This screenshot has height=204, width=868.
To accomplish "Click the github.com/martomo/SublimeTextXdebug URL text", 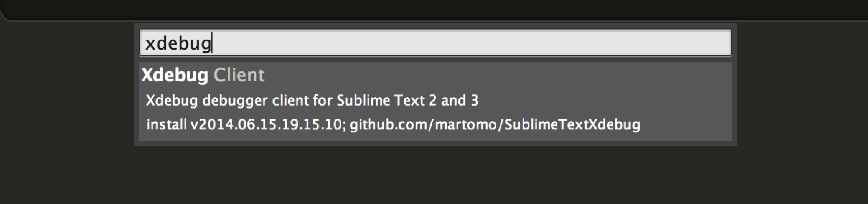I will click(495, 124).
